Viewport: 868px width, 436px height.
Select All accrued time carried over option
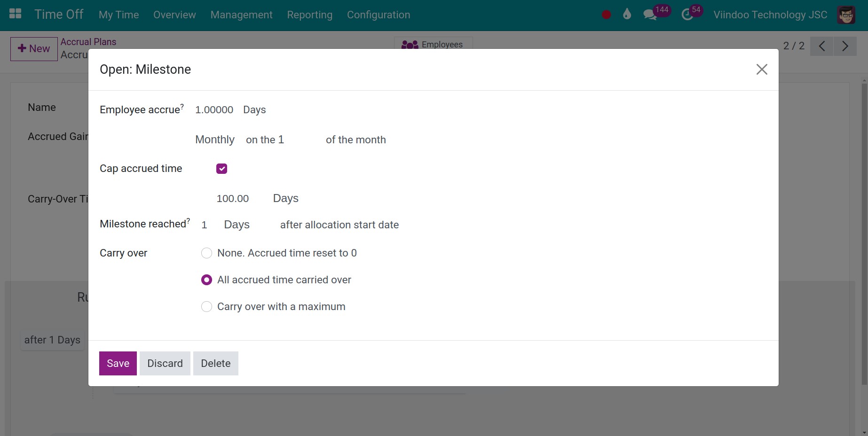(206, 280)
